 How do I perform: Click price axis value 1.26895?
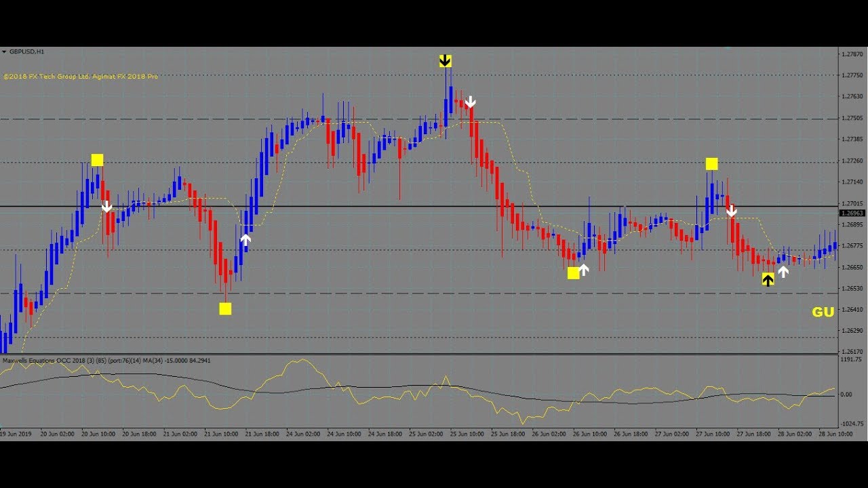point(851,224)
